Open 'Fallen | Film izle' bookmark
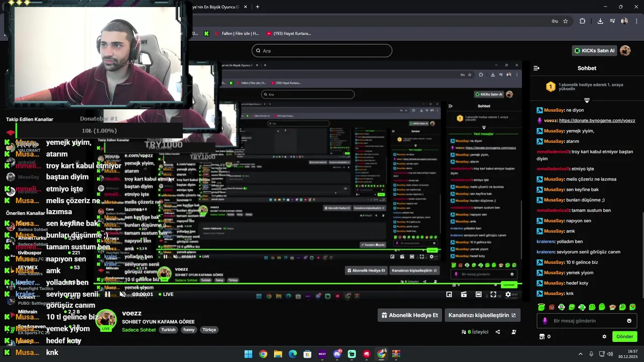This screenshot has width=644, height=362. click(x=236, y=34)
